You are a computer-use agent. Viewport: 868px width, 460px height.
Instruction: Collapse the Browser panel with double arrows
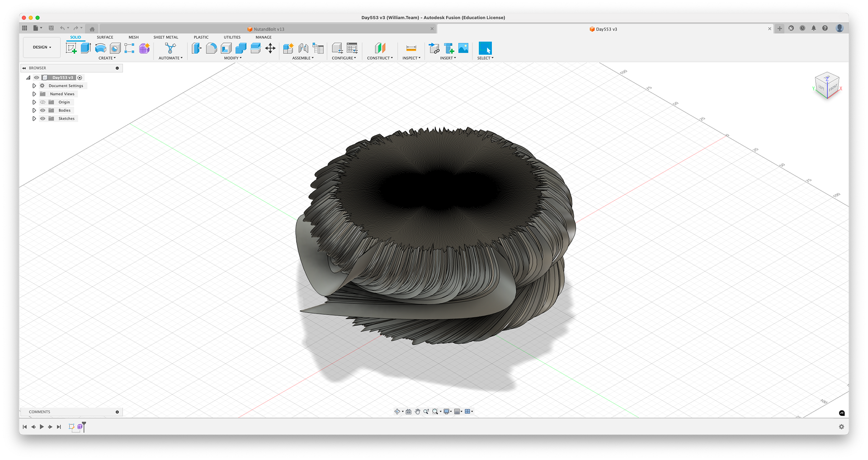24,68
